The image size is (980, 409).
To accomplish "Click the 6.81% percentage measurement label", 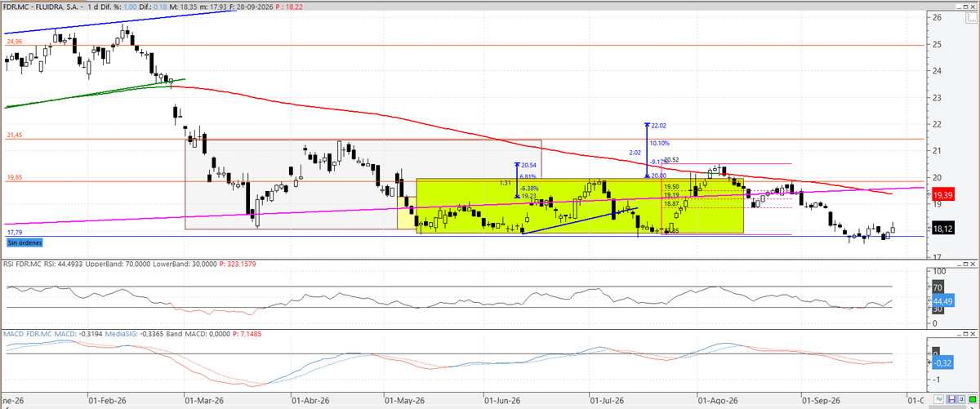I will [530, 176].
